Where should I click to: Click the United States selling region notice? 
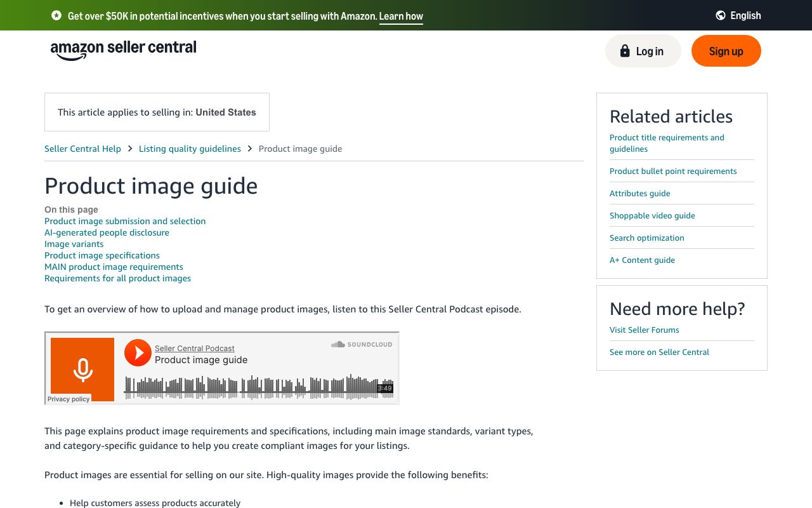[x=157, y=112]
